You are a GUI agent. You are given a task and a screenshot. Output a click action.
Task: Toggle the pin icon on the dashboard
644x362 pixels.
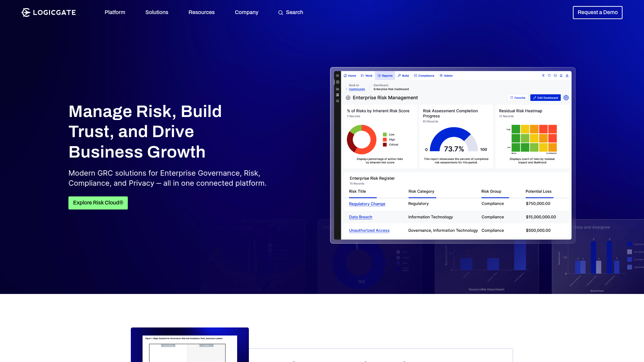click(543, 75)
